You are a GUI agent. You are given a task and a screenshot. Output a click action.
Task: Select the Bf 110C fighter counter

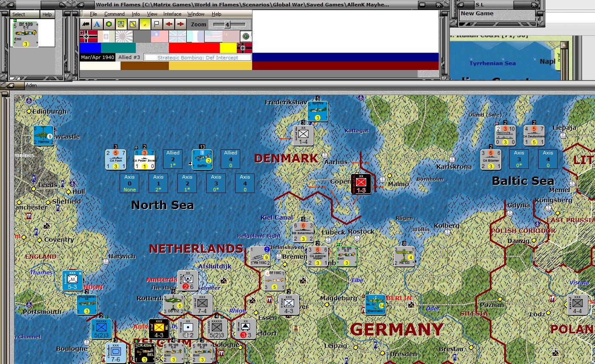pos(275,280)
